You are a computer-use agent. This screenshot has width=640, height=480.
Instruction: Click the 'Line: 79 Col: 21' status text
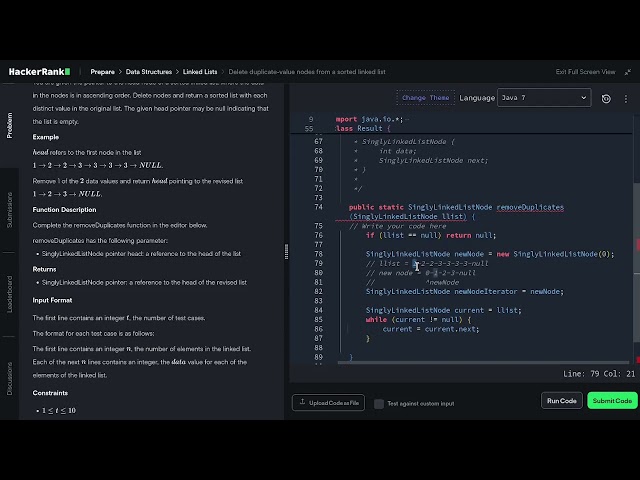click(x=599, y=374)
